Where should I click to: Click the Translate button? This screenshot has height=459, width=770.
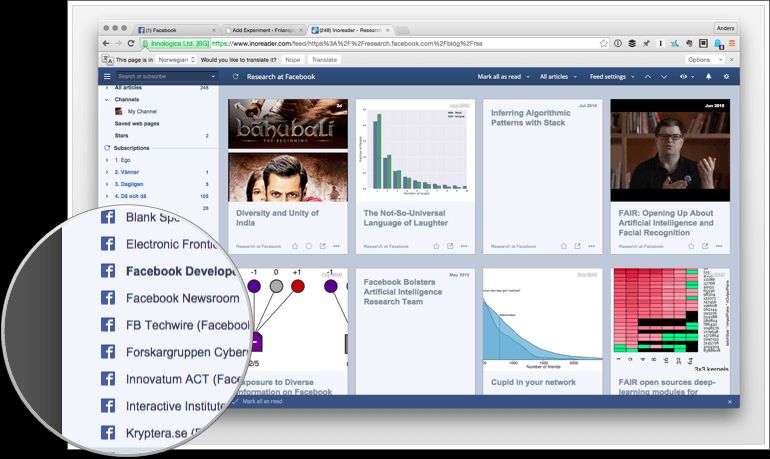coord(324,60)
